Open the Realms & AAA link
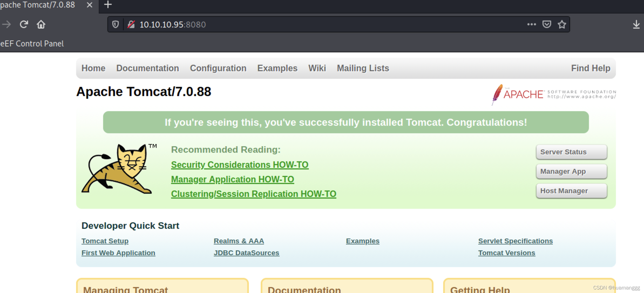644x293 pixels. (239, 241)
